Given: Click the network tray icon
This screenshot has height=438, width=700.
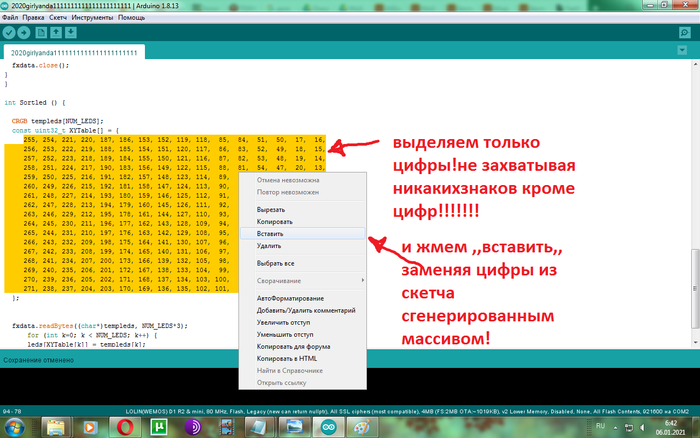Looking at the screenshot, I should tap(629, 428).
